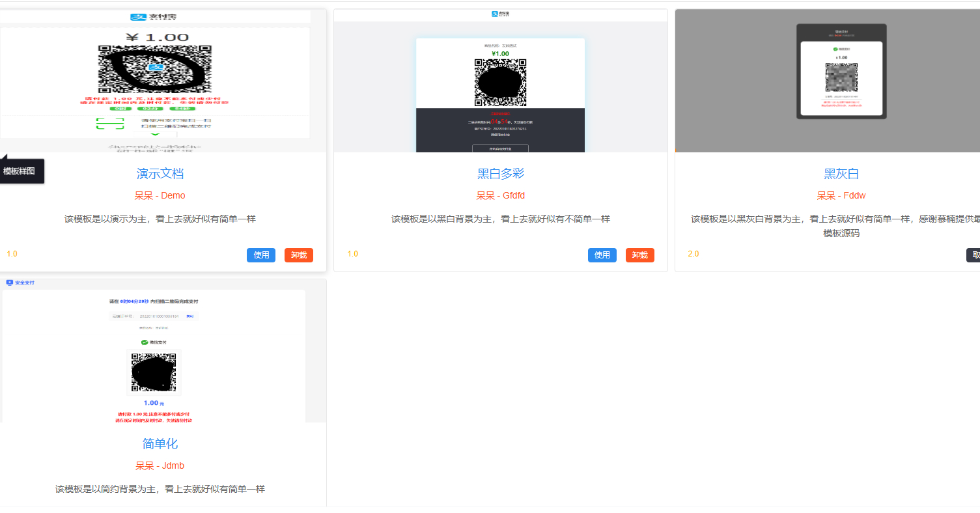This screenshot has height=513, width=980.
Task: Click the dark button on 黑灰白 card
Action: point(973,255)
